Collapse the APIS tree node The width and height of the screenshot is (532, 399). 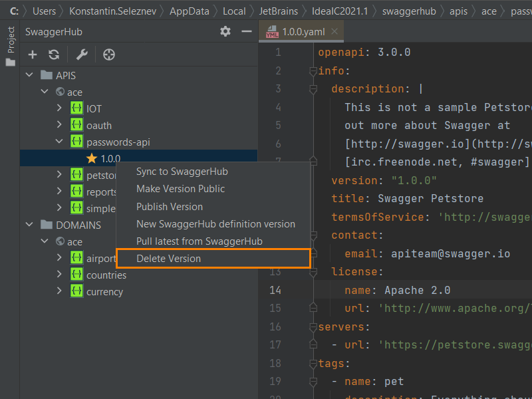pyautogui.click(x=29, y=74)
